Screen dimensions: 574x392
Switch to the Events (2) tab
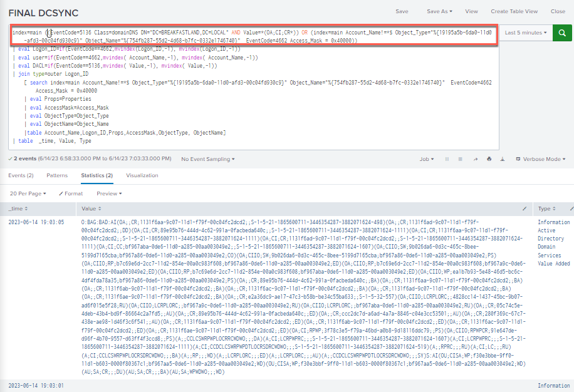(x=21, y=176)
